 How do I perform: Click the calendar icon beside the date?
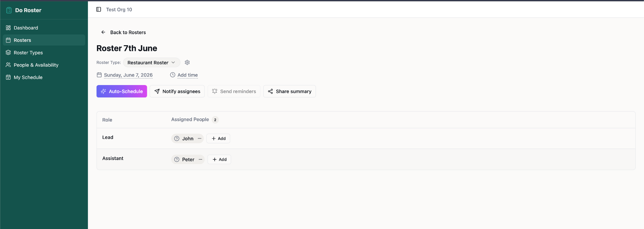[99, 75]
